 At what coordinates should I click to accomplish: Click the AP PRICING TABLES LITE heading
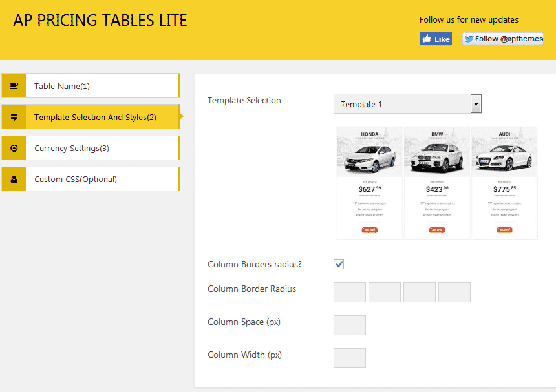point(100,20)
